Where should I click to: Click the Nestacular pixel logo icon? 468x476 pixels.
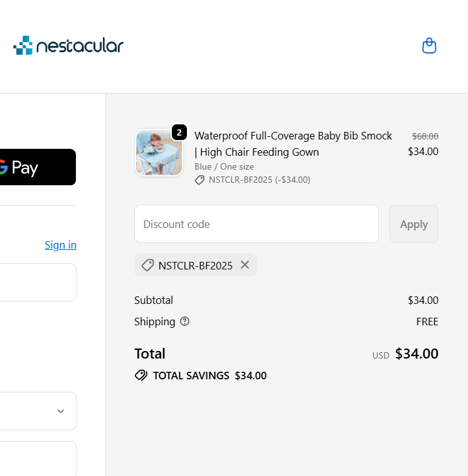[x=23, y=45]
